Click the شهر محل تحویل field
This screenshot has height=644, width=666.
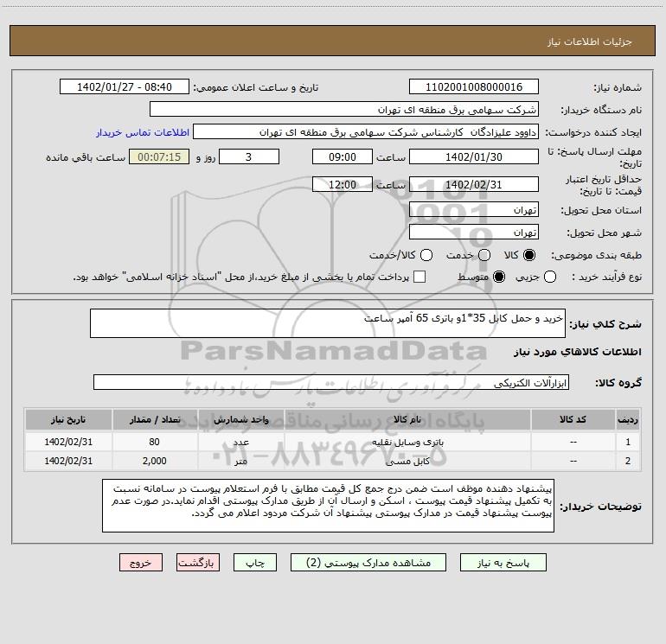[474, 232]
